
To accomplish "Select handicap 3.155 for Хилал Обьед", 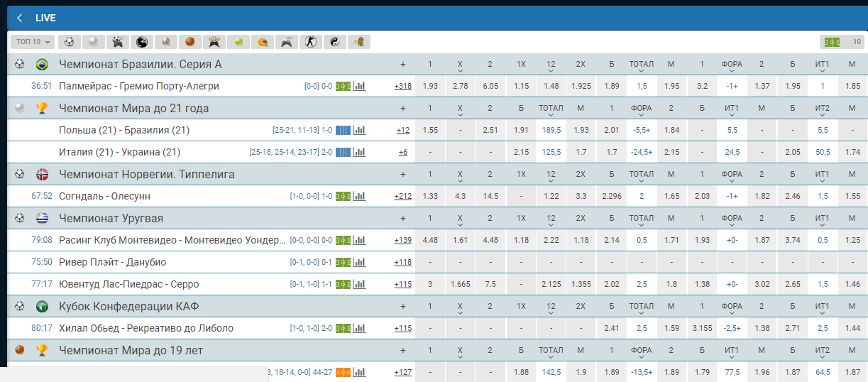I will click(x=702, y=328).
